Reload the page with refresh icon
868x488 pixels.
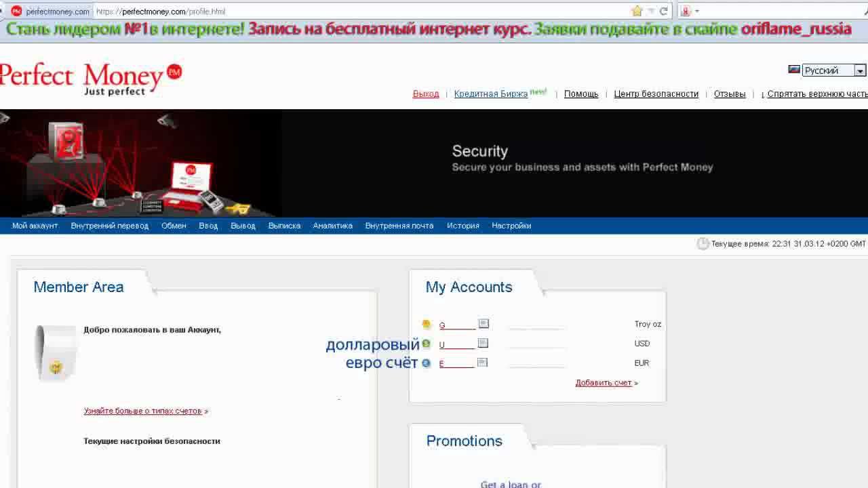pyautogui.click(x=664, y=11)
